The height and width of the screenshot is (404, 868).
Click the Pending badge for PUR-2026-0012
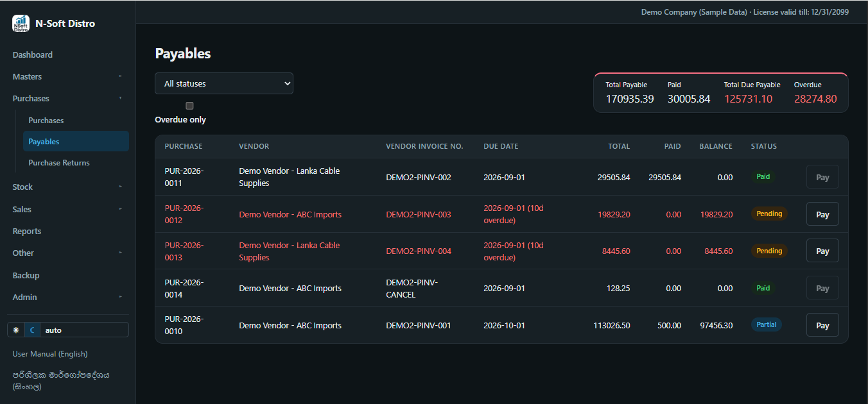point(769,214)
